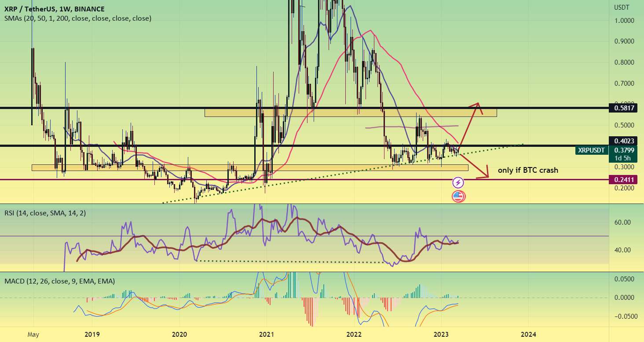
Task: Click the purple lightning event marker icon
Action: [458, 182]
